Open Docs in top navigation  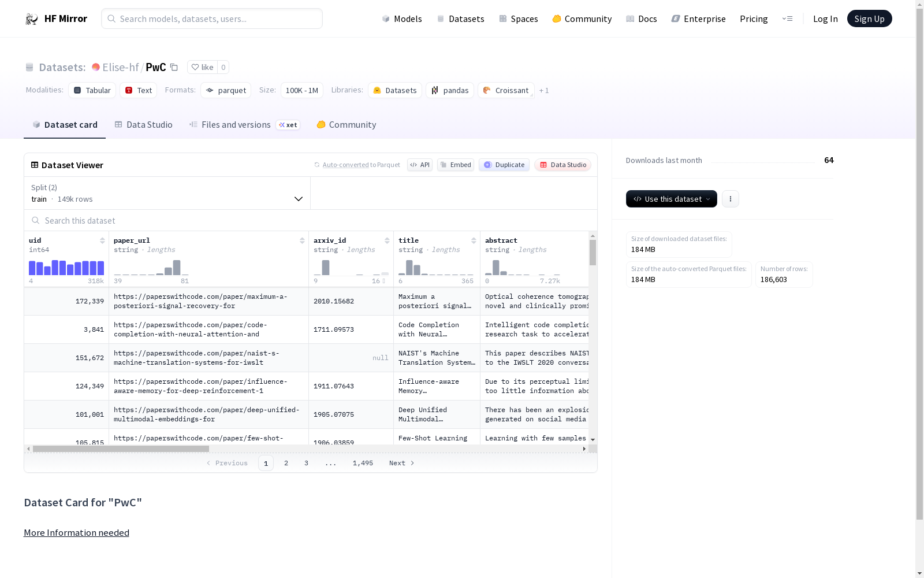click(642, 18)
